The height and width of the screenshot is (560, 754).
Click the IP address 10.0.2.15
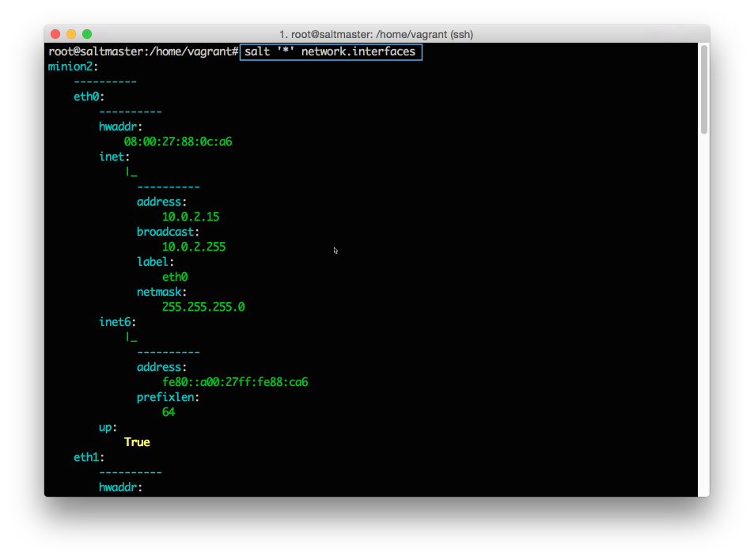(x=190, y=217)
